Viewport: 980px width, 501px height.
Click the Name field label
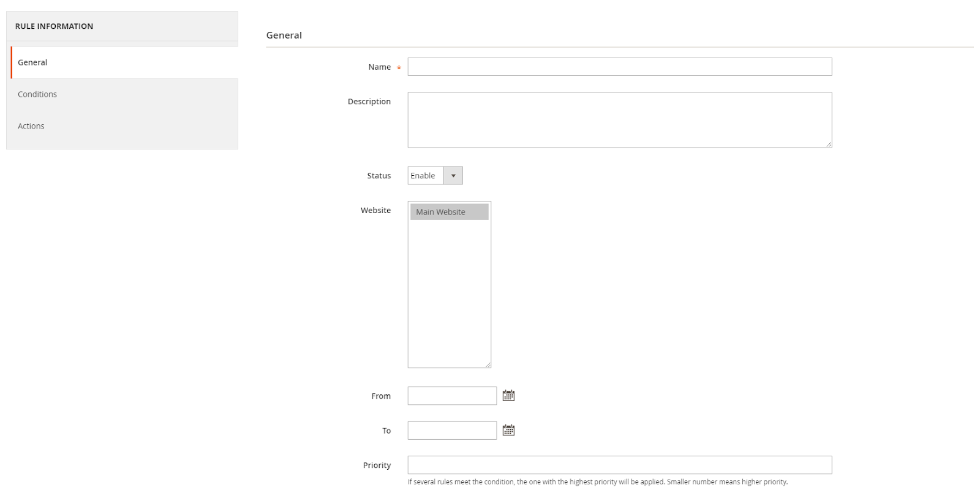[x=379, y=67]
